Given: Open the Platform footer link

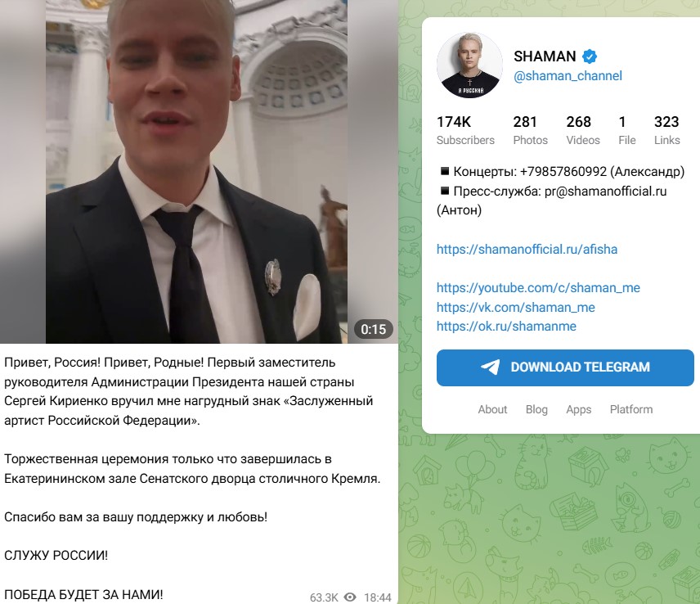Looking at the screenshot, I should click(x=631, y=409).
